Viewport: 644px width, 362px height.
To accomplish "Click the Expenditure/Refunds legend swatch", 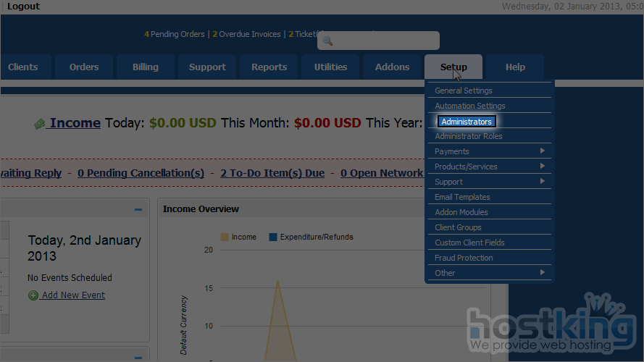I will (x=273, y=237).
